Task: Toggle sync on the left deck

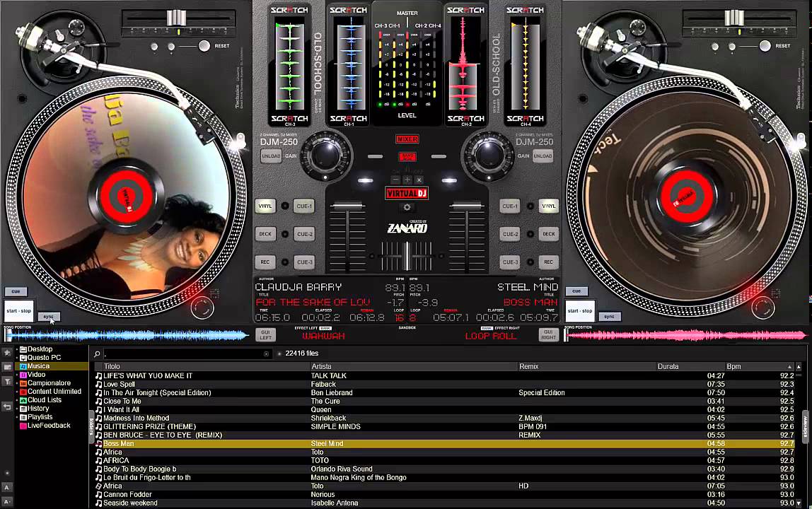Action: point(49,317)
